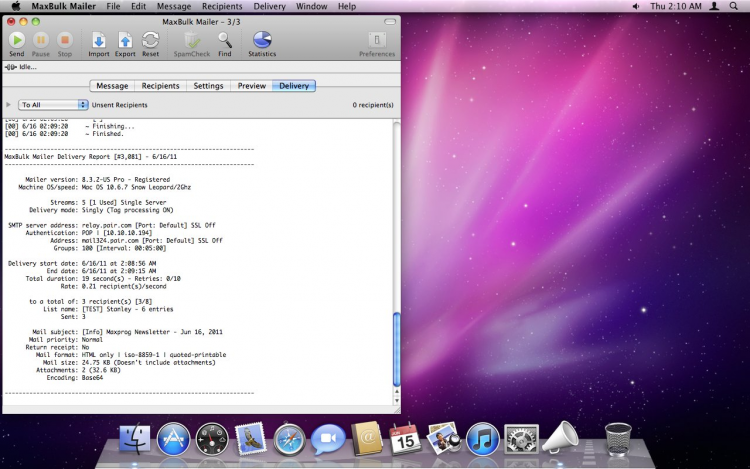This screenshot has width=750, height=469.
Task: Click the MaxBulk Mailer megaphone Dock icon
Action: coord(561,437)
